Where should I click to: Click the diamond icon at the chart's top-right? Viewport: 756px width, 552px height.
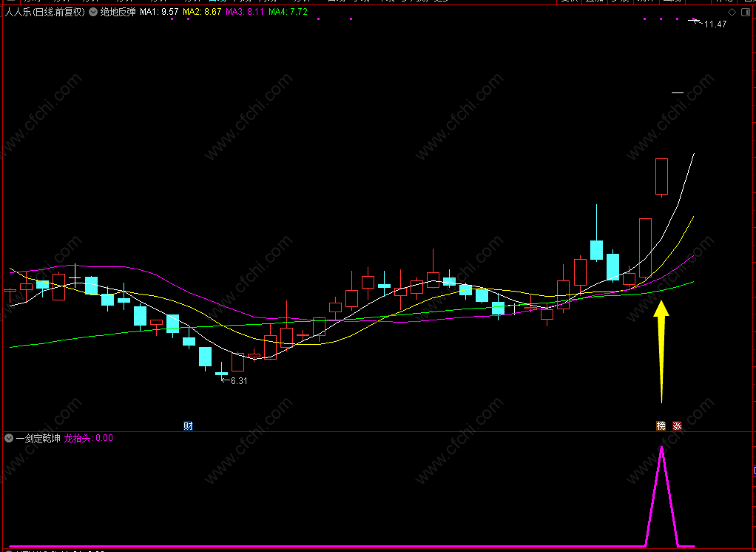click(x=732, y=12)
